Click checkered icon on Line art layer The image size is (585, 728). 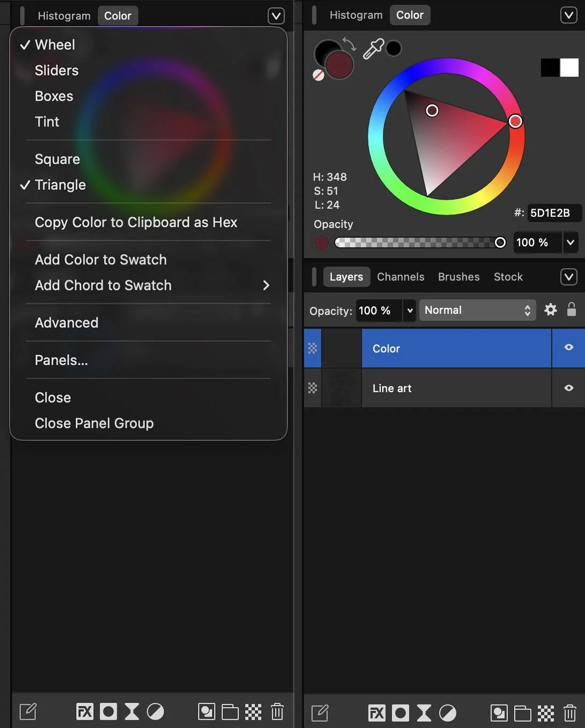click(313, 388)
